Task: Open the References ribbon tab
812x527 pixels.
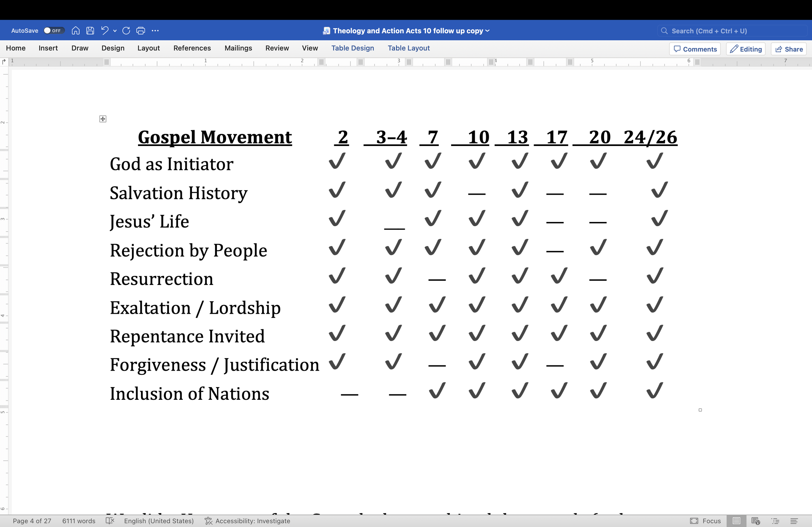Action: tap(192, 48)
